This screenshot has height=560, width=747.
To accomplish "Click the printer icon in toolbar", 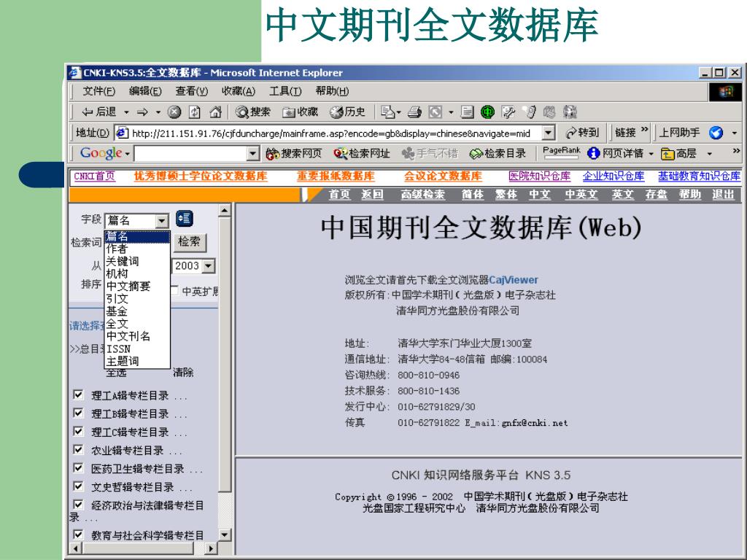I will 414,112.
